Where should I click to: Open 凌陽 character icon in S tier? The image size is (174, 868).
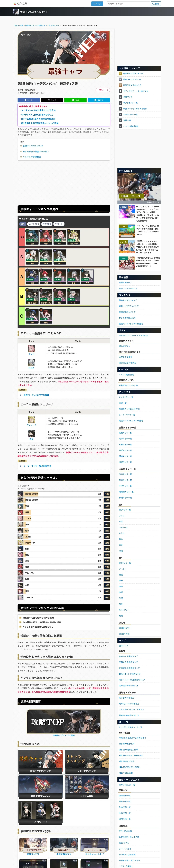pyautogui.click(x=32, y=257)
